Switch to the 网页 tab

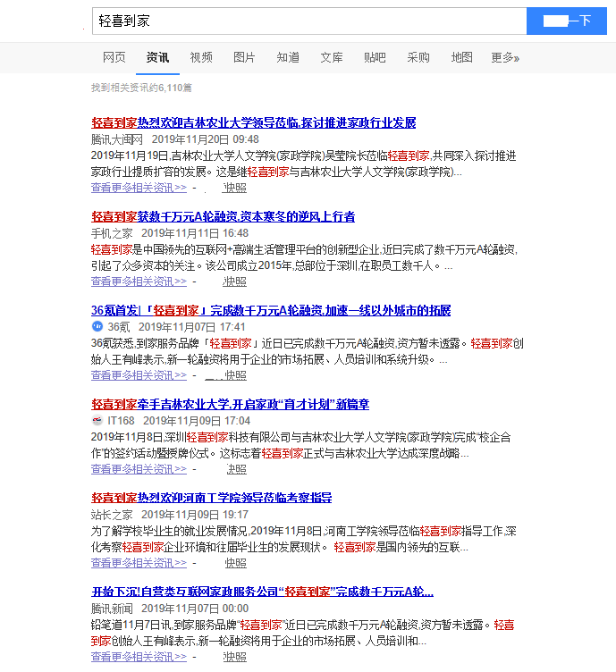coord(114,58)
